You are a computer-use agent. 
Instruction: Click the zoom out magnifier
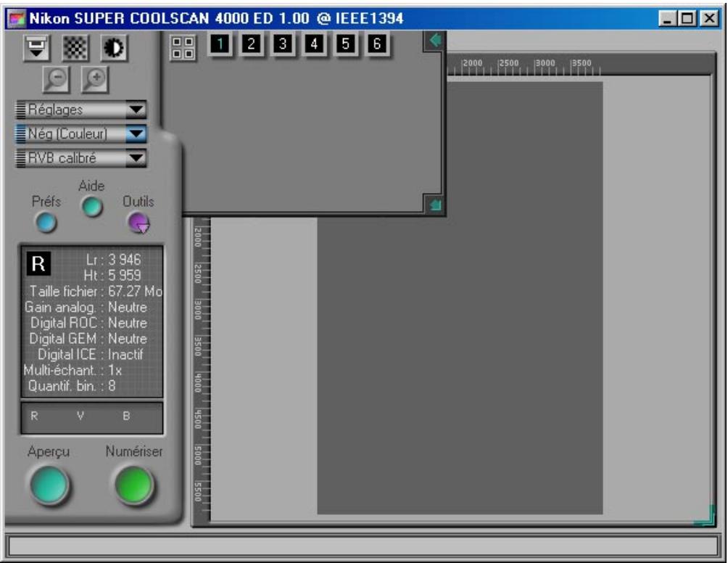(56, 79)
